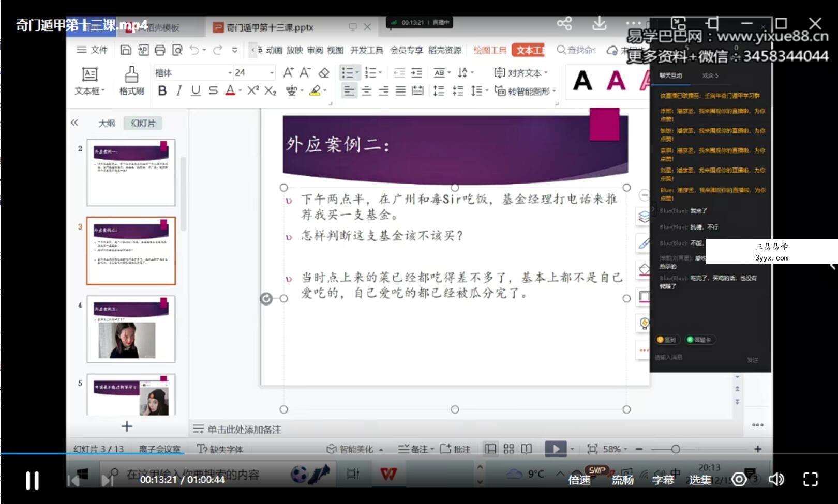Click the yellow text highlight color icon
The width and height of the screenshot is (838, 504).
tap(315, 91)
